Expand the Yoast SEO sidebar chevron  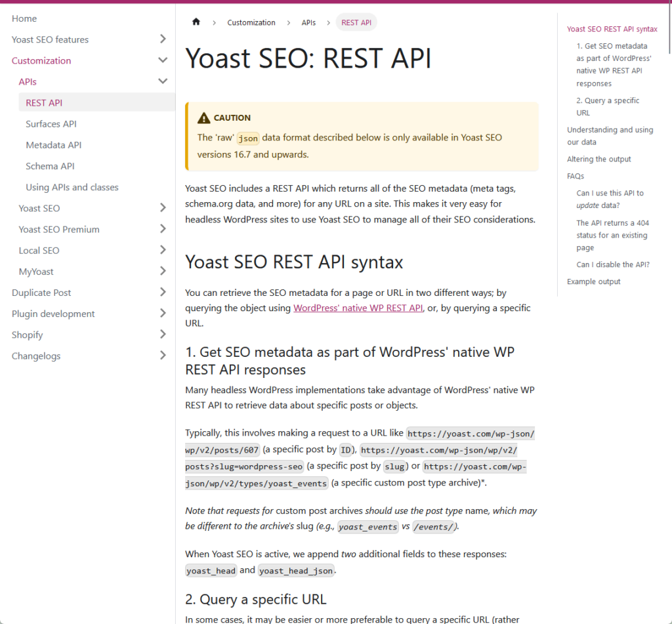coord(163,208)
